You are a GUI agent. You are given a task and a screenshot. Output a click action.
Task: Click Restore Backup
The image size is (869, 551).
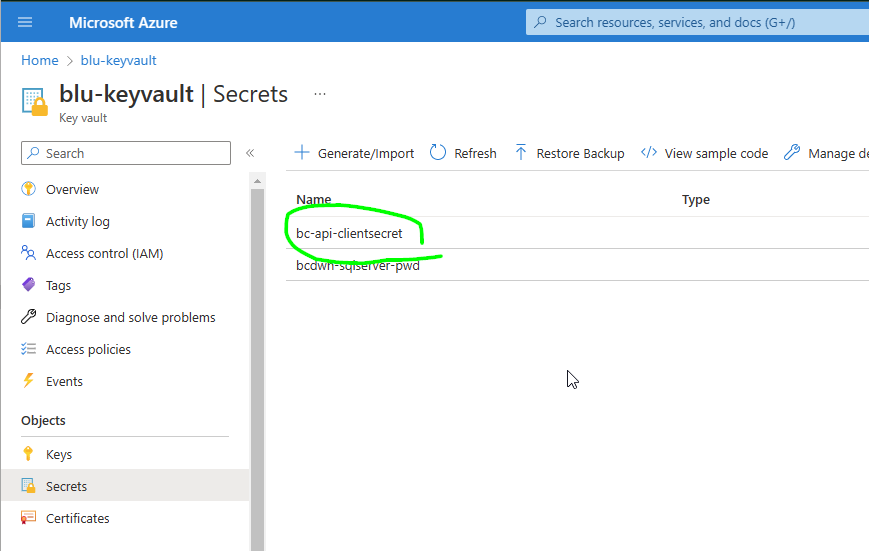click(x=580, y=154)
